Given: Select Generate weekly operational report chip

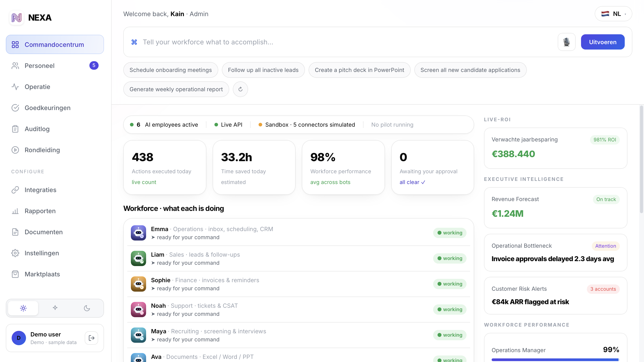Looking at the screenshot, I should (x=176, y=89).
